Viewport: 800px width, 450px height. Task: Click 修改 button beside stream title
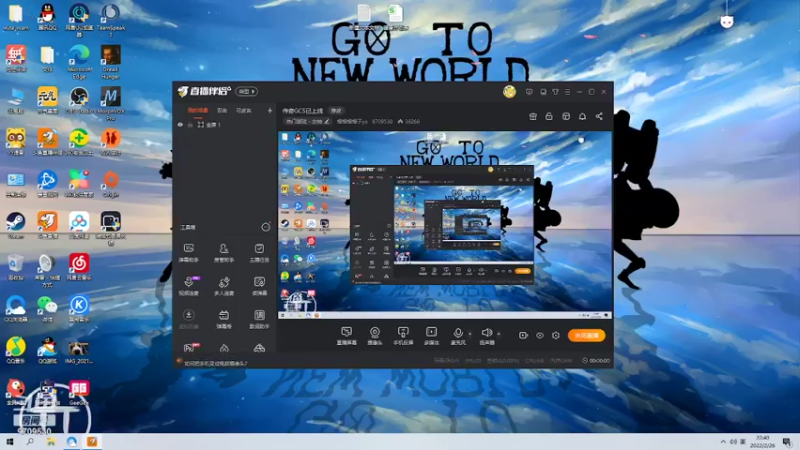(x=336, y=111)
